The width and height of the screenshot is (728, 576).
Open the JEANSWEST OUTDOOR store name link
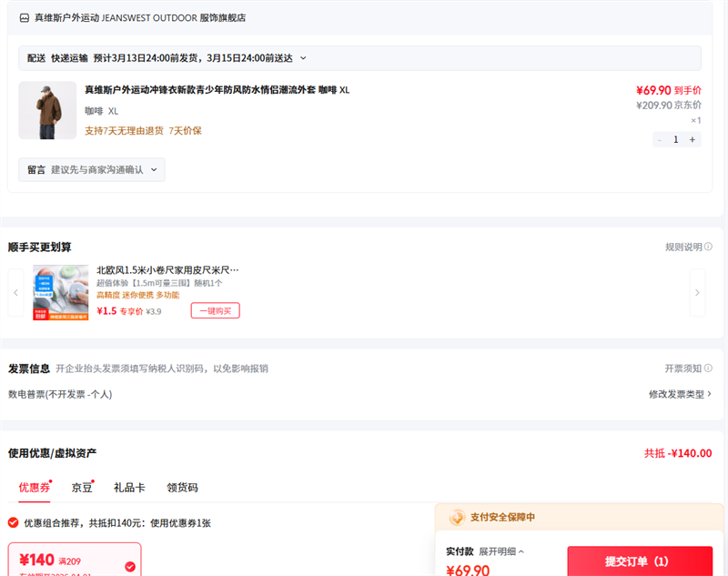pyautogui.click(x=140, y=18)
